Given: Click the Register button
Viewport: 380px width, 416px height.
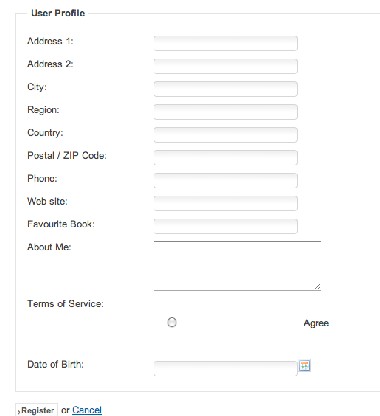Looking at the screenshot, I should 37,410.
